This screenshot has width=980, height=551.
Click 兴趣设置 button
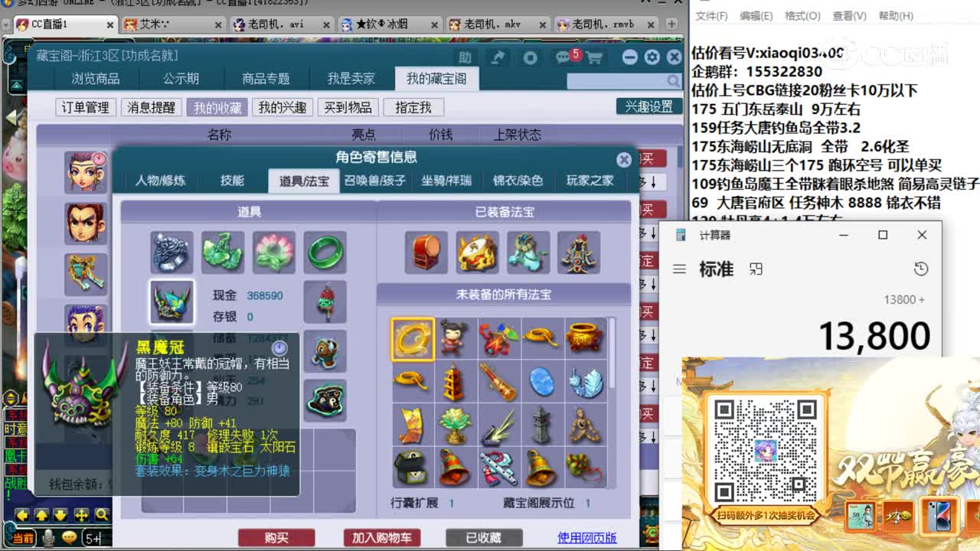[x=648, y=106]
